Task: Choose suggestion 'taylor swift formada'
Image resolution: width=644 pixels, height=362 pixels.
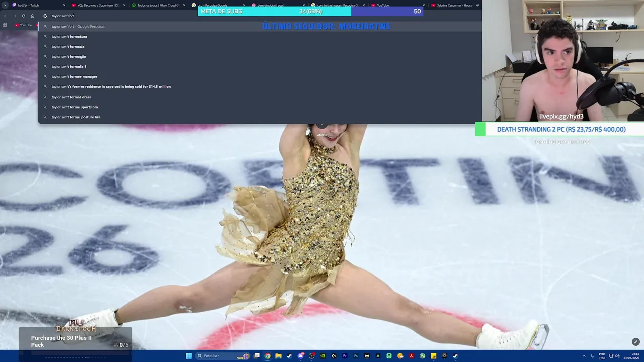Action: pyautogui.click(x=260, y=46)
